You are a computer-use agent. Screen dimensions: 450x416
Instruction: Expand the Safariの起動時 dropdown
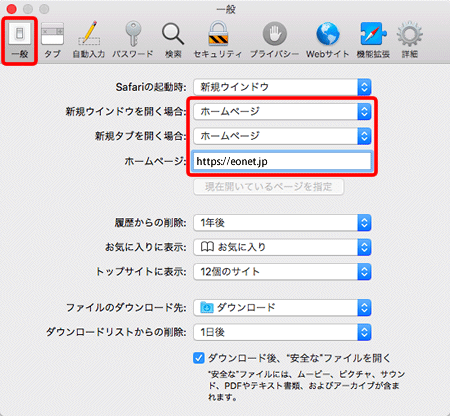point(282,87)
